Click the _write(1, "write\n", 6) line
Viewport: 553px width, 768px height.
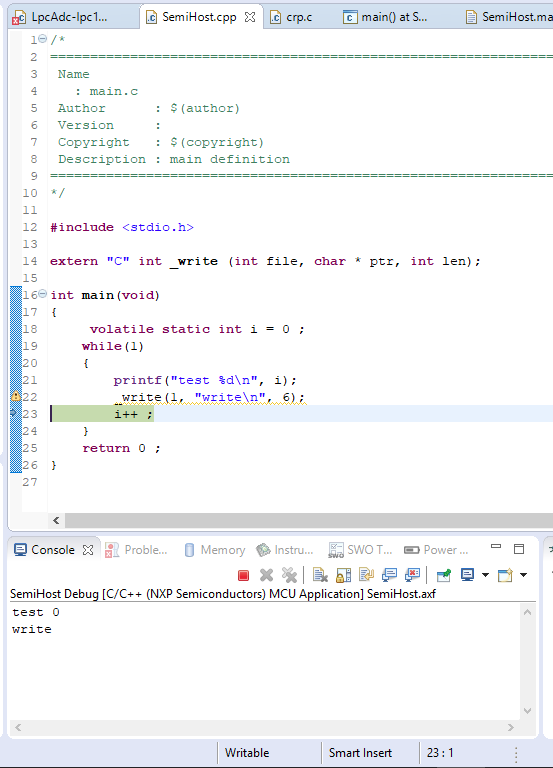point(210,397)
